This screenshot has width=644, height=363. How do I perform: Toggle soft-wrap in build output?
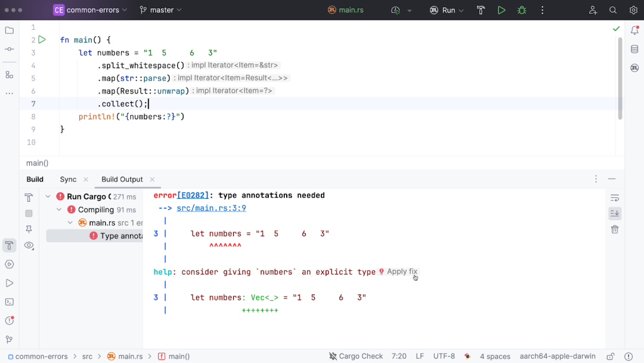coord(614,198)
